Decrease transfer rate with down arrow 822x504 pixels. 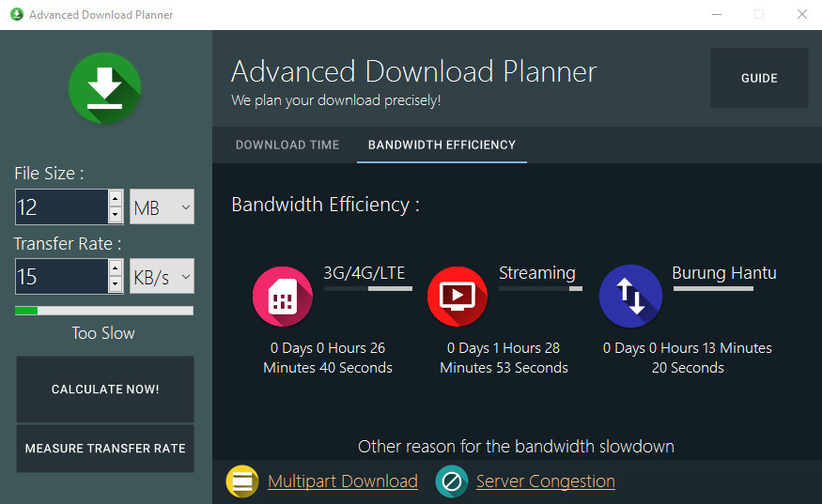tap(116, 284)
